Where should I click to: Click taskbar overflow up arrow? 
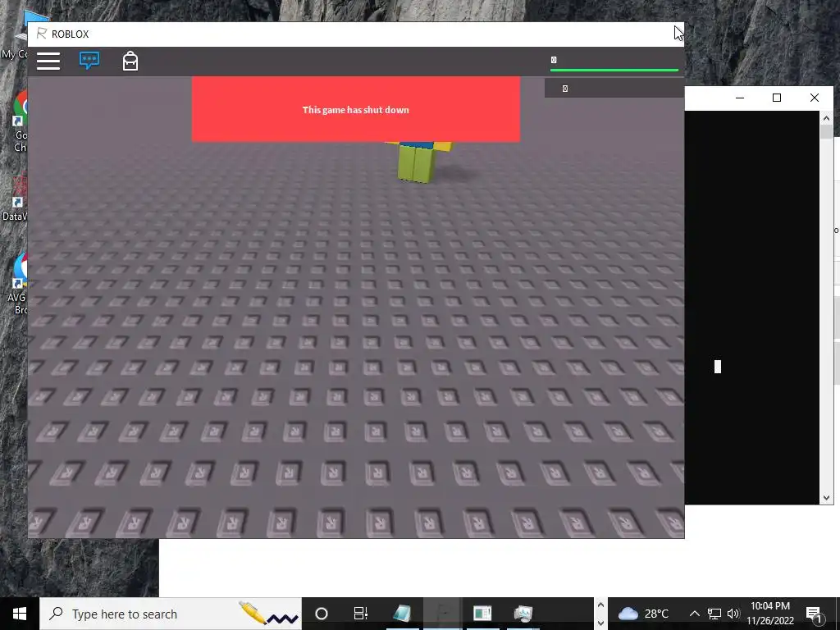(600, 605)
